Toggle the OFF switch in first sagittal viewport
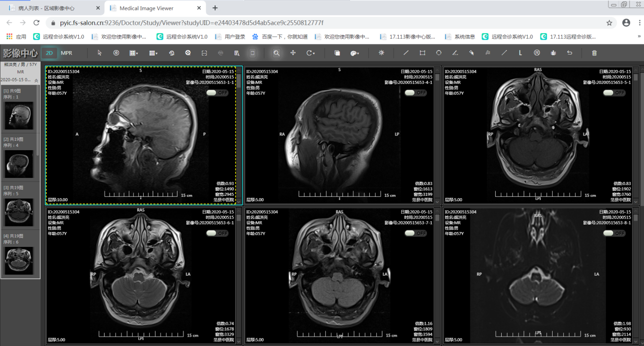 point(217,93)
